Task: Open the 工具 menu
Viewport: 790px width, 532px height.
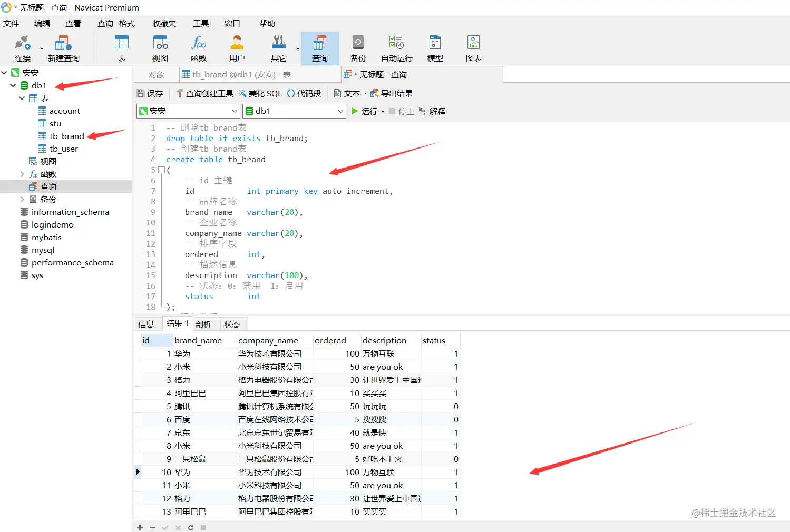Action: [201, 23]
